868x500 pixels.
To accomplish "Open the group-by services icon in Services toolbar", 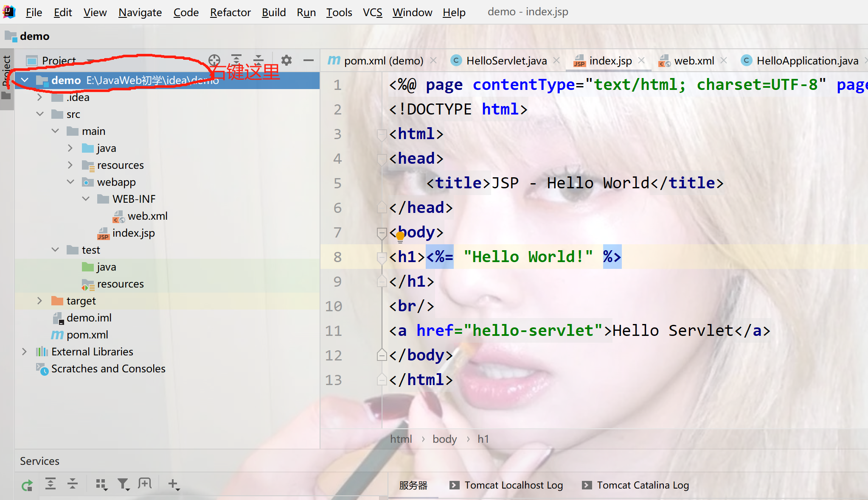I will [101, 483].
